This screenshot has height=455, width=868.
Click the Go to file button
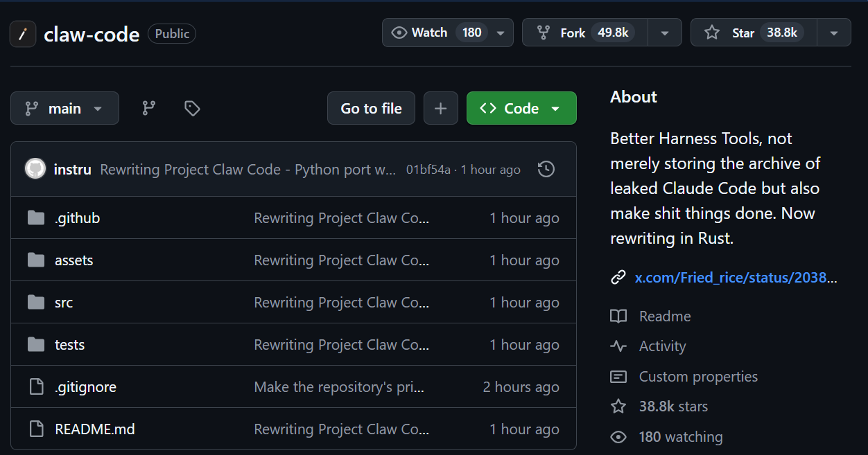371,108
